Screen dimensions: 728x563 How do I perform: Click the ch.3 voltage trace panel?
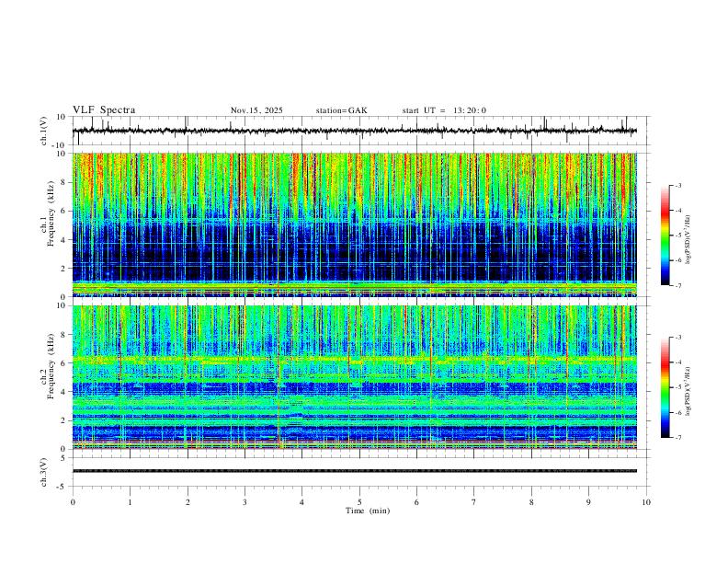pos(359,472)
